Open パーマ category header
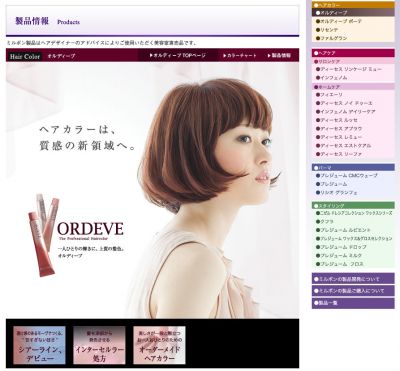Screen dimensions: 400x371 tap(353, 167)
